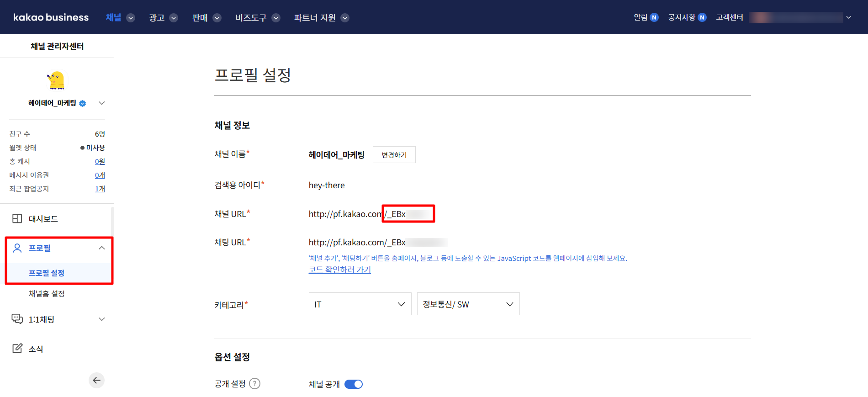Screen dimensions: 868x397
Task: Click the 1:1채팅 speech bubble icon
Action: tap(17, 319)
